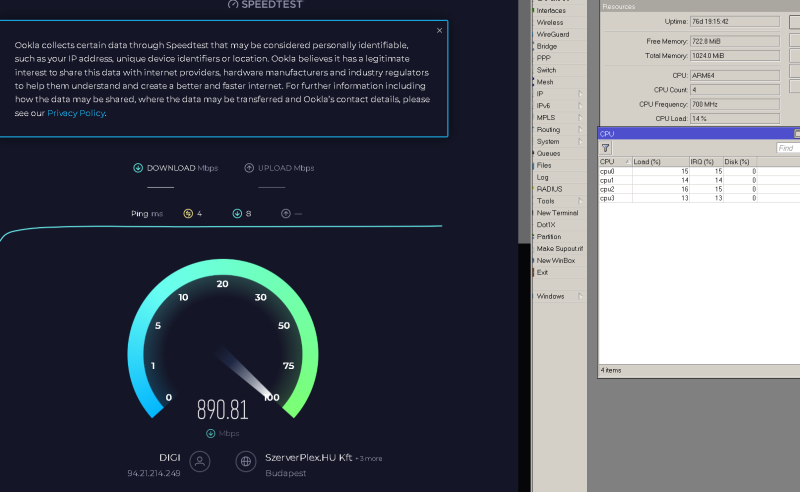Image resolution: width=800 pixels, height=492 pixels.
Task: Open Files menu item
Action: click(x=544, y=165)
